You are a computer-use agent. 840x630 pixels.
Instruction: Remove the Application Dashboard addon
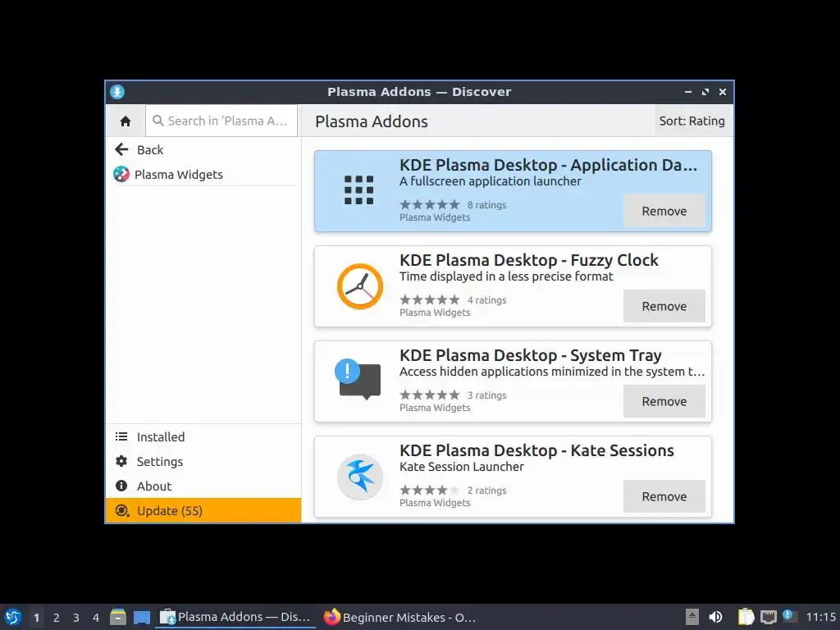[x=664, y=211]
